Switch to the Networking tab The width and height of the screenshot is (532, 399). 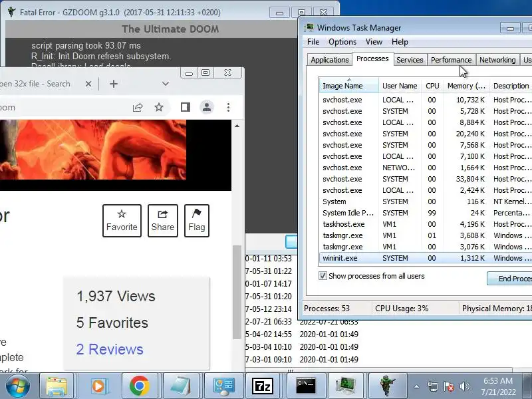[497, 60]
